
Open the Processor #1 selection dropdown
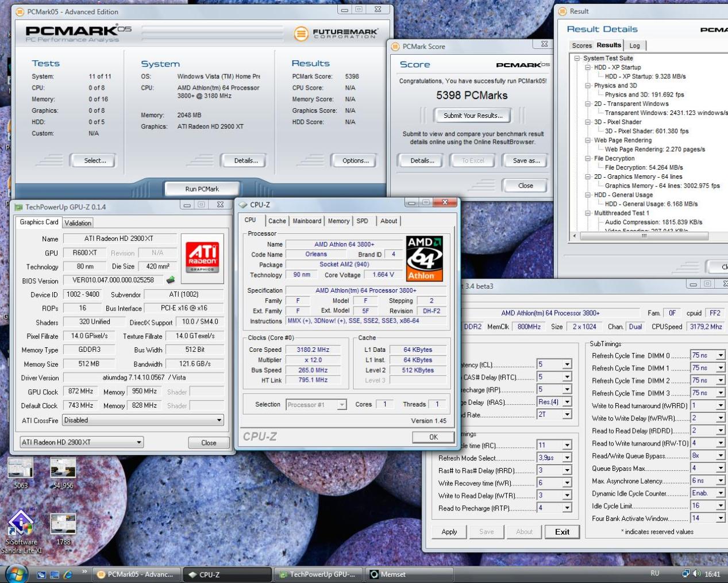coord(342,405)
